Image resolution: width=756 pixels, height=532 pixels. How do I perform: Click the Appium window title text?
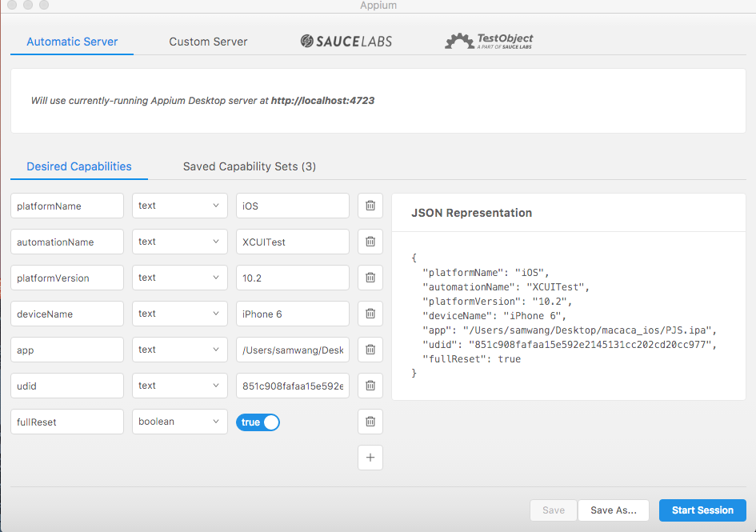[378, 6]
